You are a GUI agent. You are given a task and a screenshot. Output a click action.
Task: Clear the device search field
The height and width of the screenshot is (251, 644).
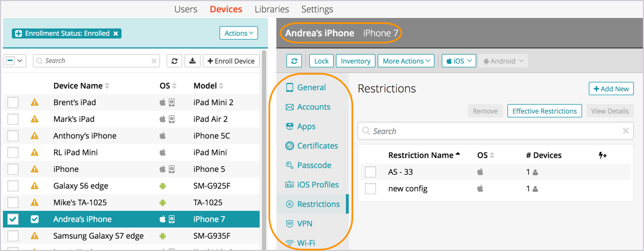154,61
